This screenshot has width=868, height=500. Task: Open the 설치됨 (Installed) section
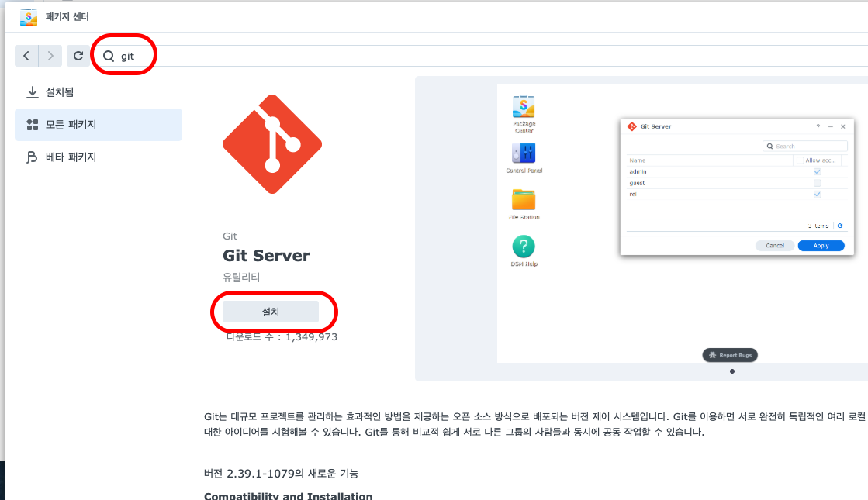click(99, 91)
